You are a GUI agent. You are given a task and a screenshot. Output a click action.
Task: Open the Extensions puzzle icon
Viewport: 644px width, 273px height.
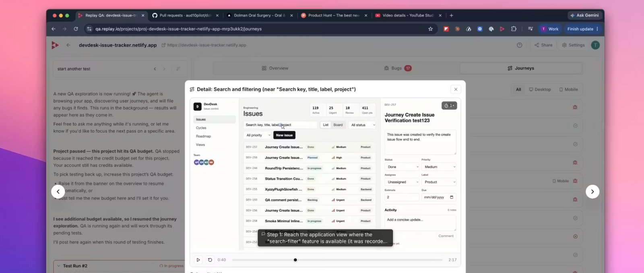pos(514,29)
